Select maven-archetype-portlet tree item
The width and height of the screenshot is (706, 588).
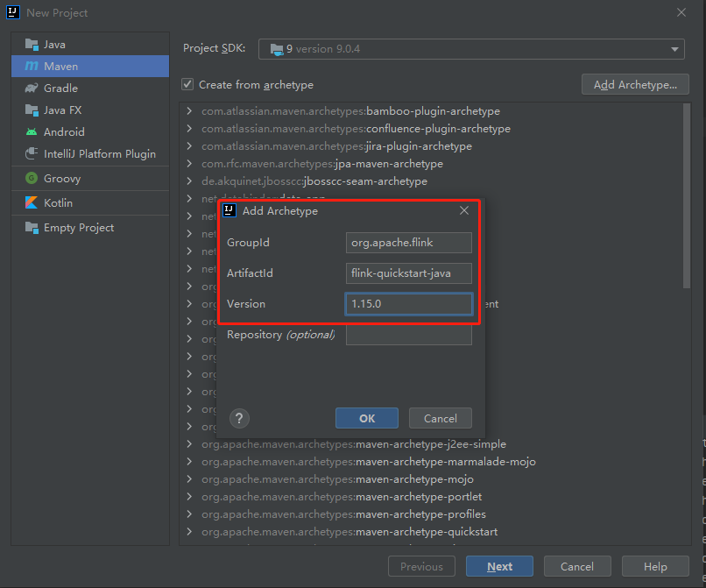tap(342, 497)
